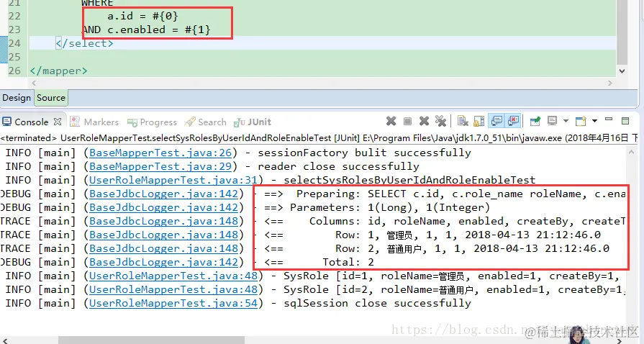
Task: Click 'reader close successfully' console text
Action: pyautogui.click(x=338, y=166)
